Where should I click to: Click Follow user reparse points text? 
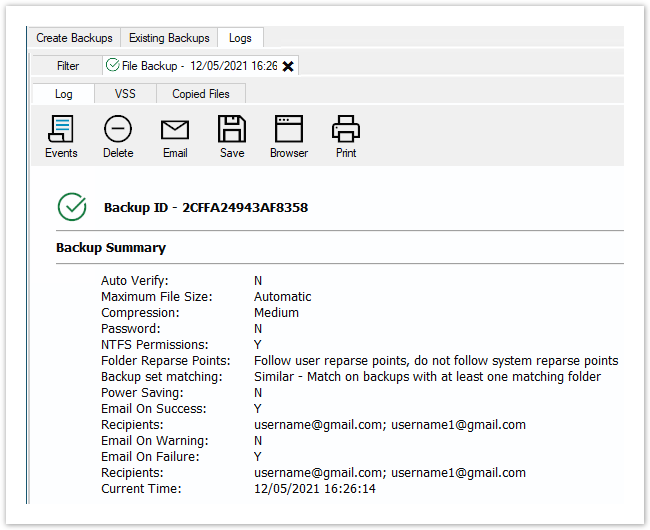pyautogui.click(x=436, y=361)
